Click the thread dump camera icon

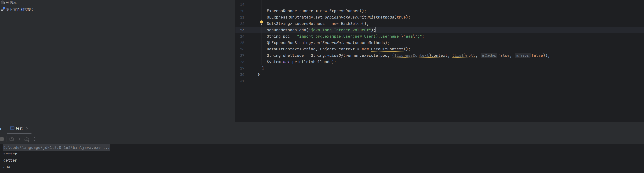pyautogui.click(x=12, y=139)
